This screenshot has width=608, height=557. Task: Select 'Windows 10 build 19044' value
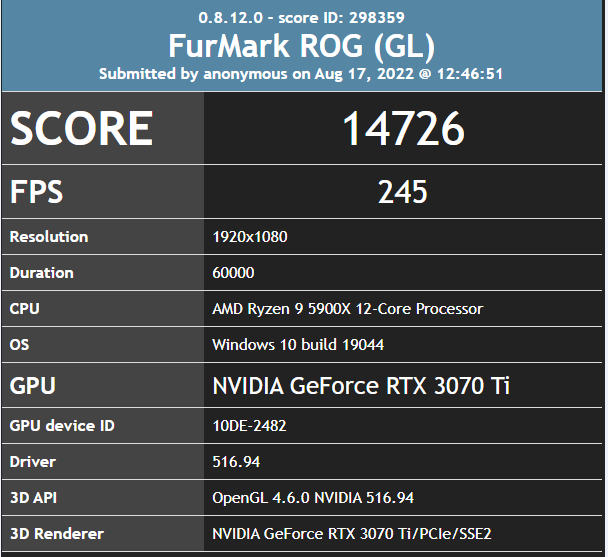(x=298, y=344)
